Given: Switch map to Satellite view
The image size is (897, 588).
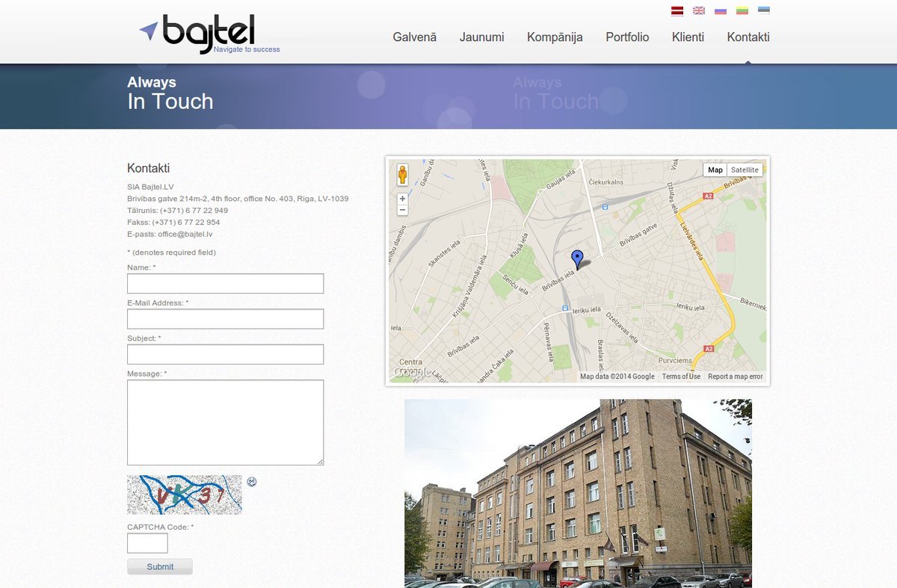Looking at the screenshot, I should pos(745,170).
